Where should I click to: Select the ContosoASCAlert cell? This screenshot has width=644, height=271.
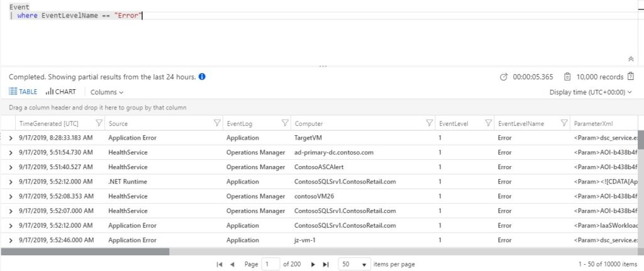tap(318, 167)
